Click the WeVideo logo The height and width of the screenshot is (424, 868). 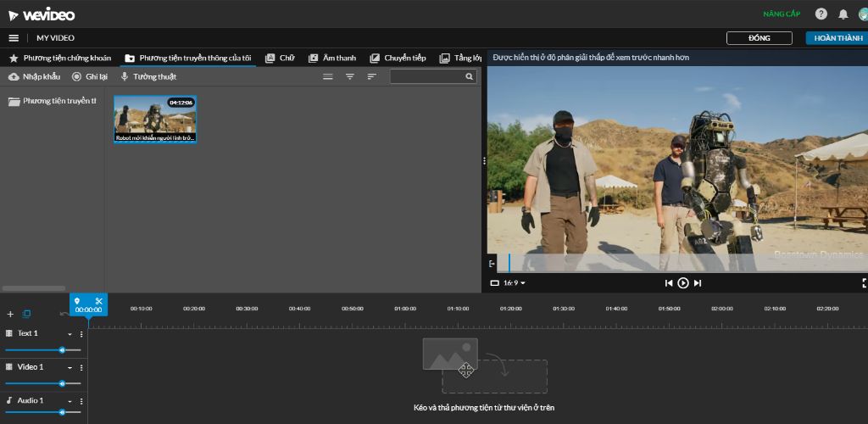pyautogui.click(x=42, y=15)
